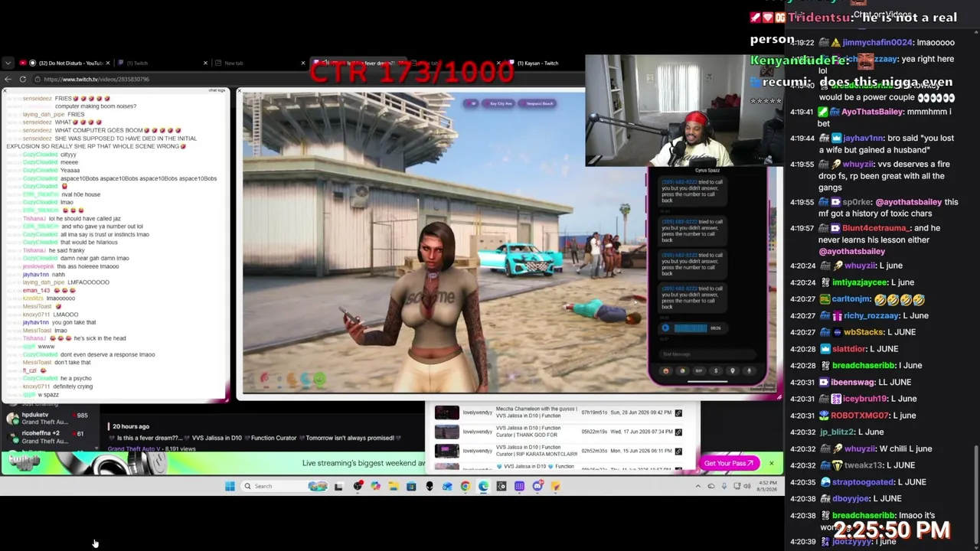Close the Do Not Disturb YouTube tab
Image resolution: width=980 pixels, height=551 pixels.
tap(108, 63)
